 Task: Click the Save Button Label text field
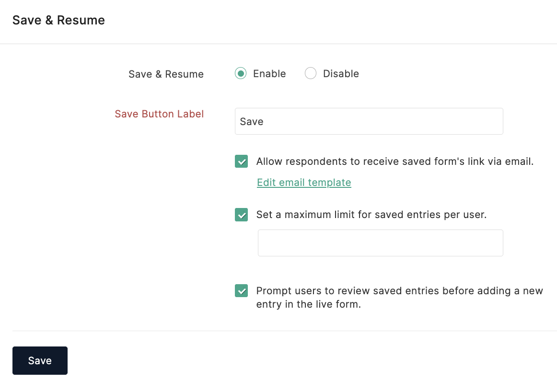click(x=369, y=121)
